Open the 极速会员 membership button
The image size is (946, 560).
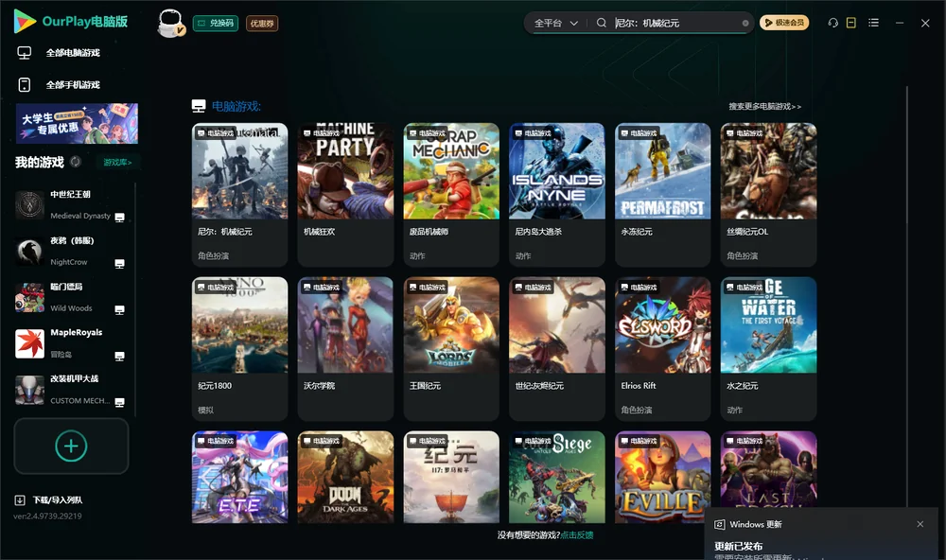783,23
